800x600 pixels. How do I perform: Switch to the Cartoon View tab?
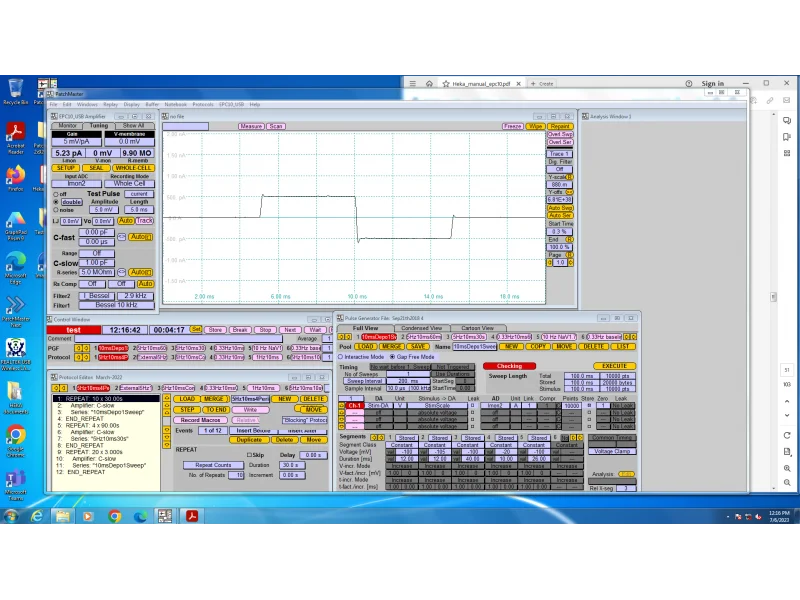coord(476,328)
